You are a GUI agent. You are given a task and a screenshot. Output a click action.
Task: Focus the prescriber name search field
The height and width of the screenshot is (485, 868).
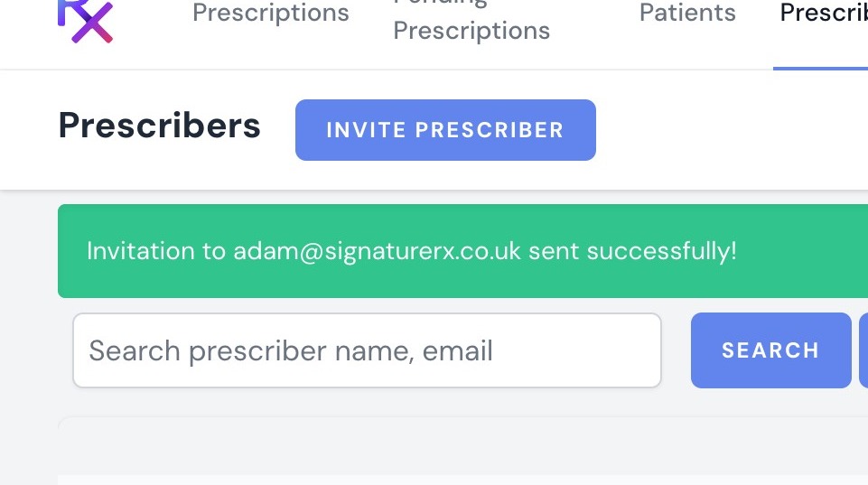(x=367, y=350)
